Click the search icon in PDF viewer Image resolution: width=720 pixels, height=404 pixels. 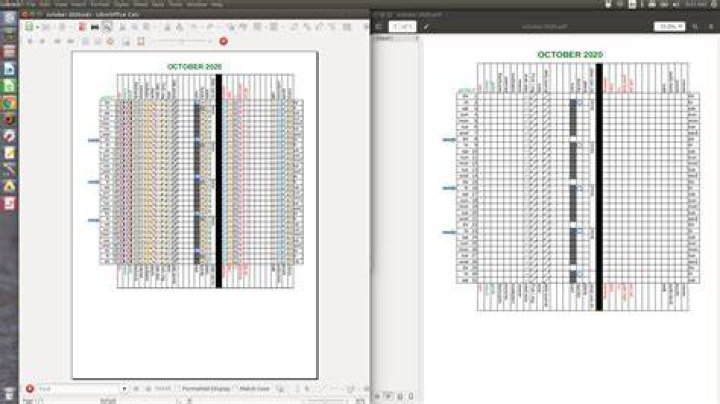coord(695,27)
